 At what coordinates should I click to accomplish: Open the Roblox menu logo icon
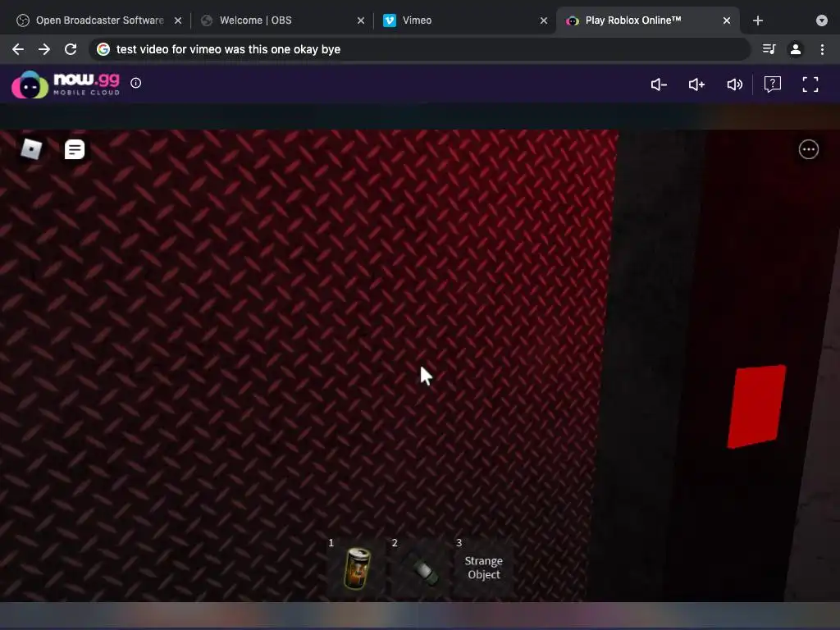[31, 149]
